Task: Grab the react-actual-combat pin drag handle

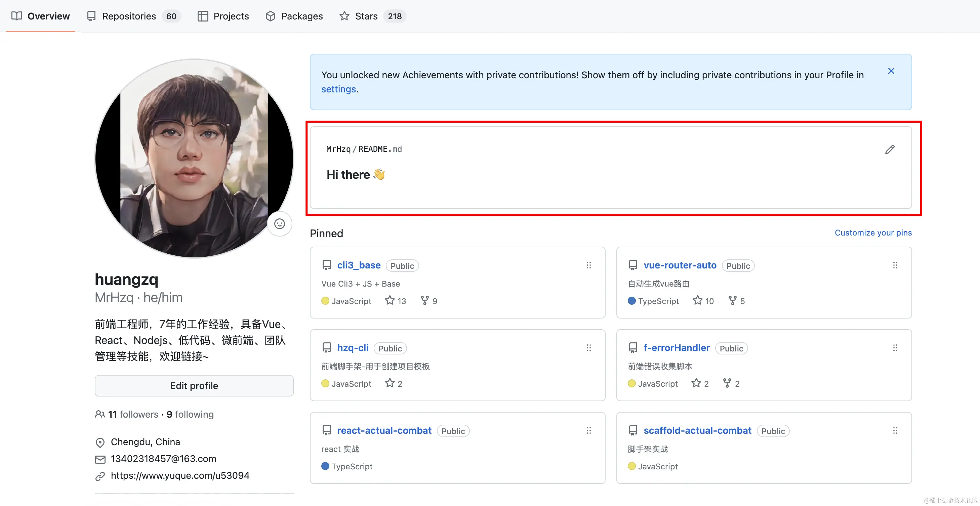Action: point(588,430)
